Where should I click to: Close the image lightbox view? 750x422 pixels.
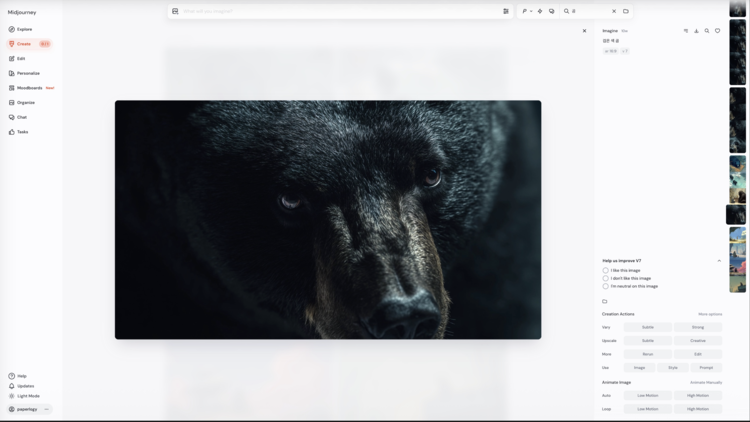584,31
